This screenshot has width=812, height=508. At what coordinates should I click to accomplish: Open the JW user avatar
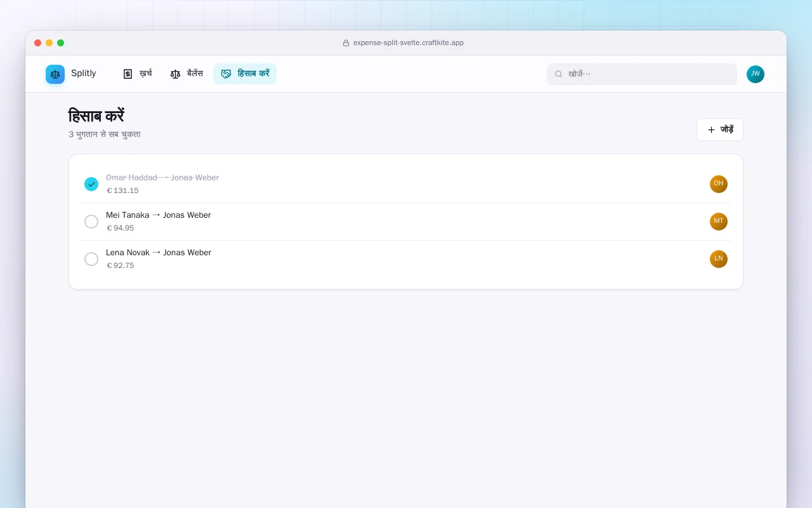[756, 74]
